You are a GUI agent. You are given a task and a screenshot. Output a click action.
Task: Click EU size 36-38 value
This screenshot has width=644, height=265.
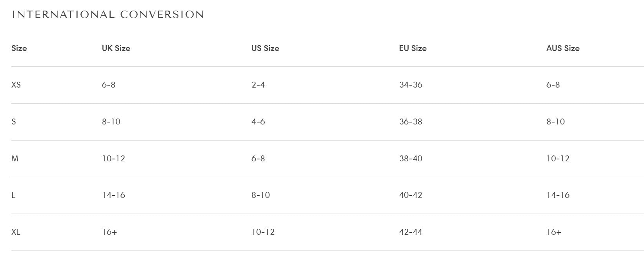(x=411, y=122)
